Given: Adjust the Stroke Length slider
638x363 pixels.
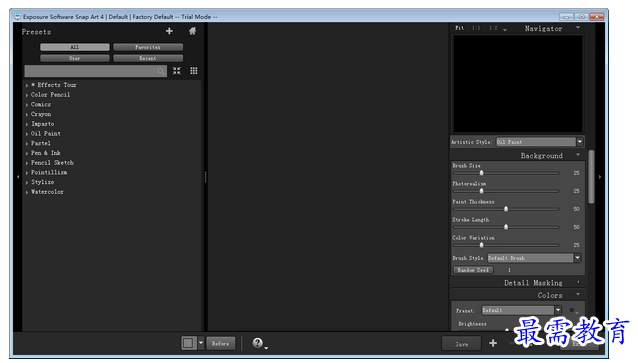Looking at the screenshot, I should coord(506,227).
